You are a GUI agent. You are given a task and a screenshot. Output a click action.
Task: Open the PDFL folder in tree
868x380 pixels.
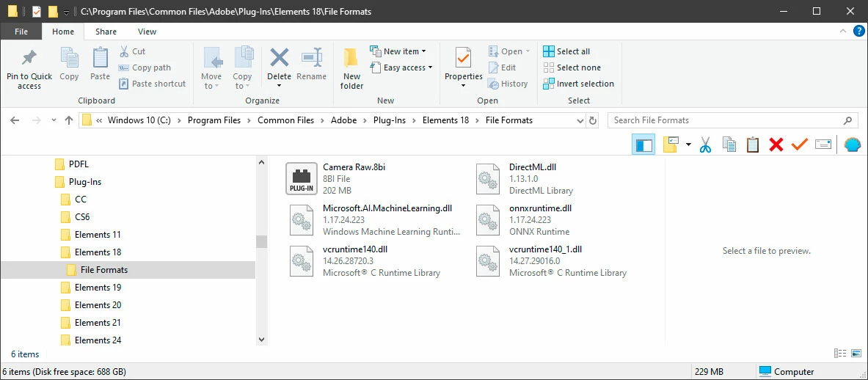point(78,164)
